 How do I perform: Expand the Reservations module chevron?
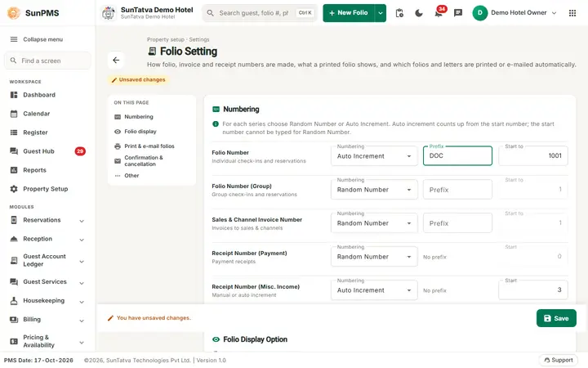82,221
